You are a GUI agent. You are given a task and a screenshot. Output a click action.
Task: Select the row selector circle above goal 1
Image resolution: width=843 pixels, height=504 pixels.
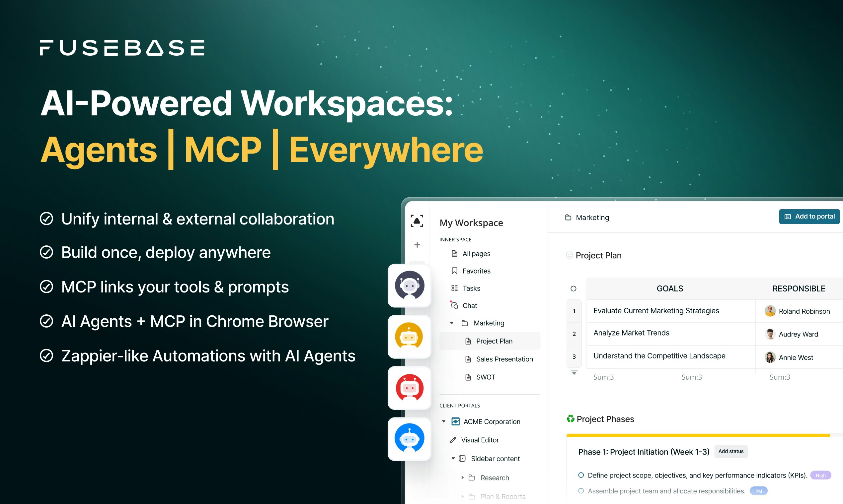click(x=574, y=288)
